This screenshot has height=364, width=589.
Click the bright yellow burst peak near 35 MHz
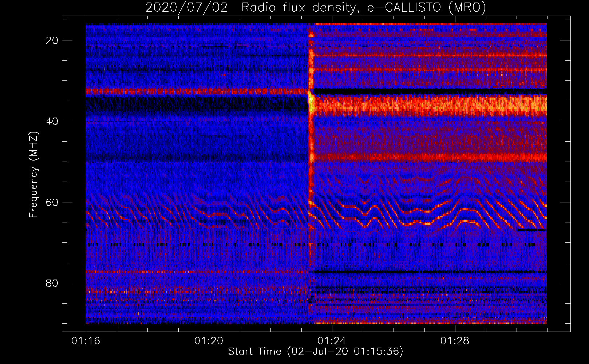311,102
